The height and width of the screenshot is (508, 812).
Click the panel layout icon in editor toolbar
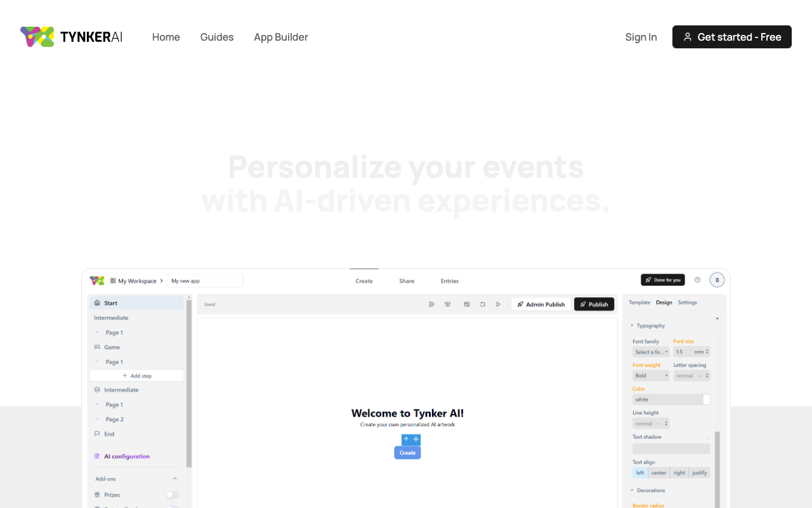pyautogui.click(x=467, y=304)
